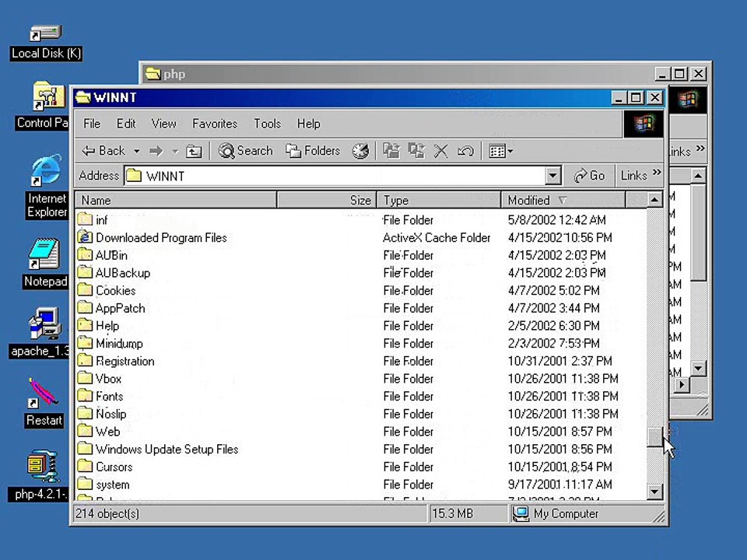Click the Delete X icon

pyautogui.click(x=440, y=152)
